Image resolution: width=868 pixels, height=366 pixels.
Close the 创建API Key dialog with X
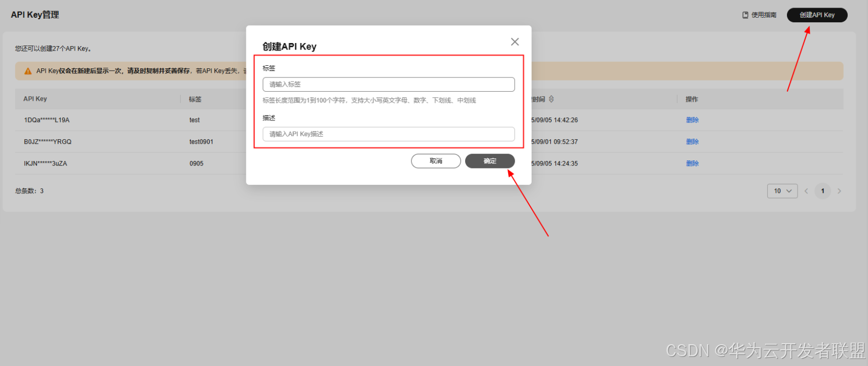click(x=515, y=42)
